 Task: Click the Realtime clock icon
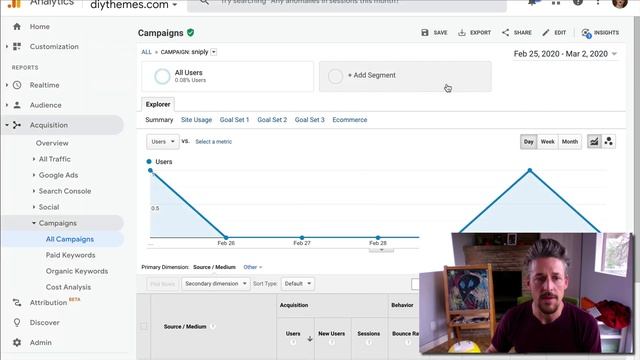pos(17,85)
